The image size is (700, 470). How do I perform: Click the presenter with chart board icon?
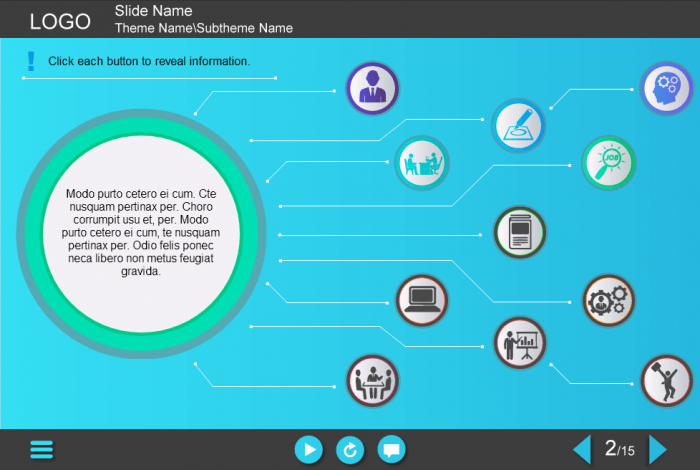coord(520,343)
